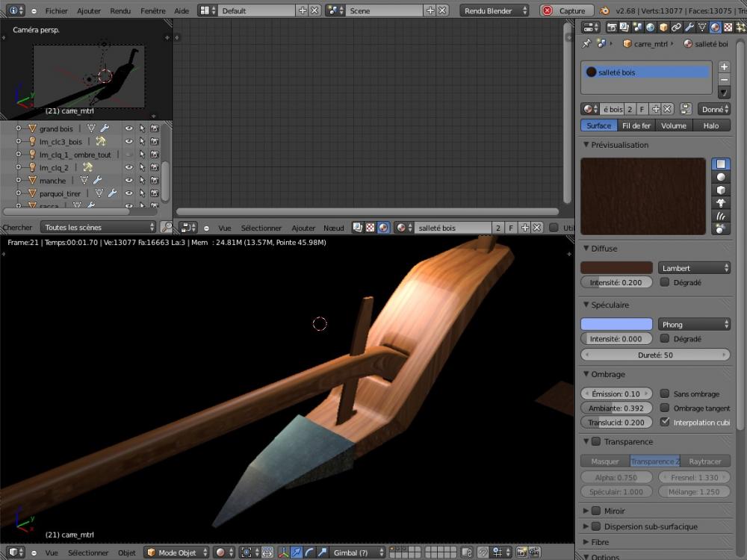Add a new material slot with plus

pyautogui.click(x=724, y=66)
